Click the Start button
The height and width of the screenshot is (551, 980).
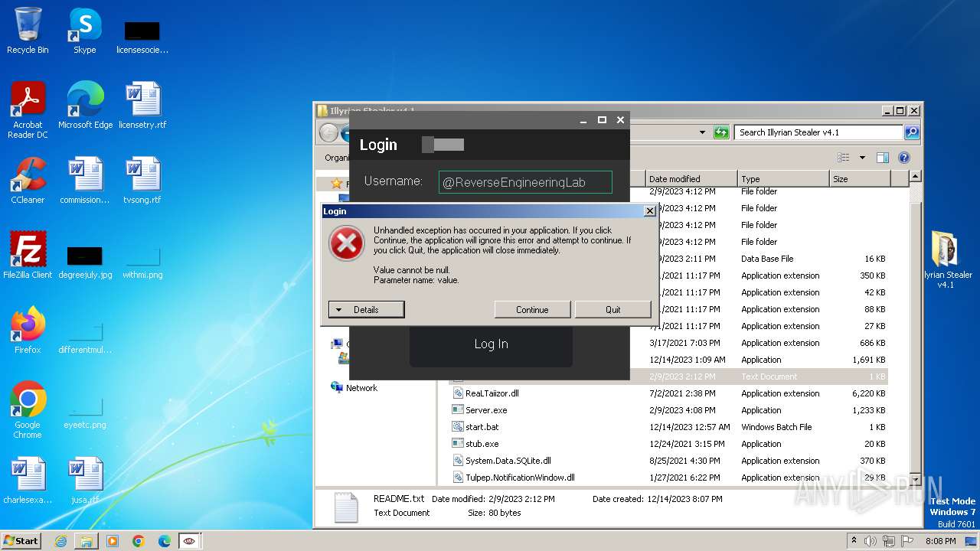coord(21,540)
